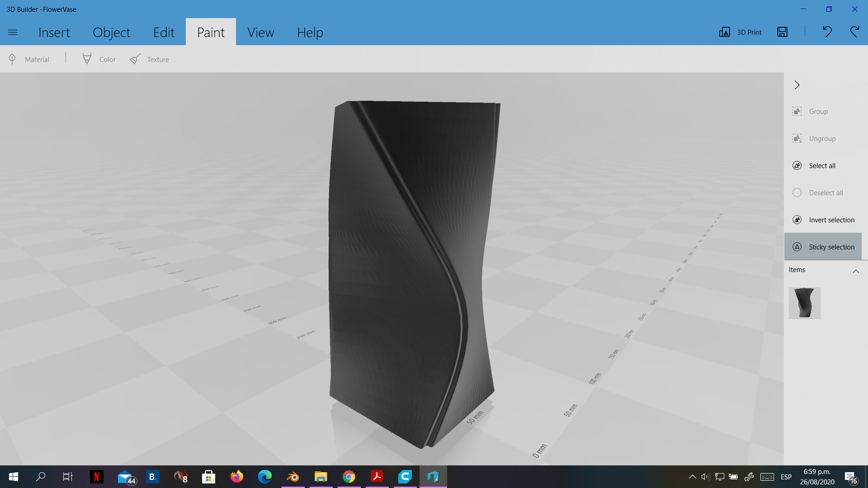Click the 3D Print label
Screen dimensions: 868x488
(749, 33)
